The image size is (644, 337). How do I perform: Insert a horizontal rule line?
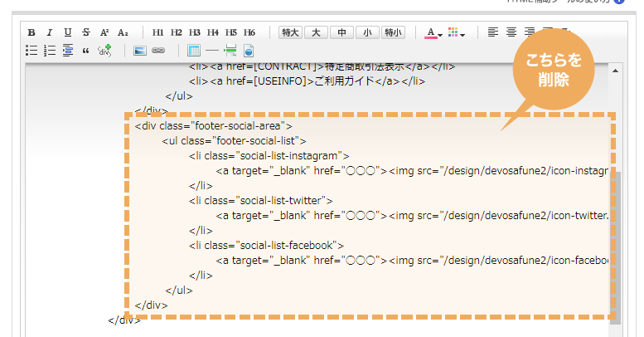tap(212, 51)
